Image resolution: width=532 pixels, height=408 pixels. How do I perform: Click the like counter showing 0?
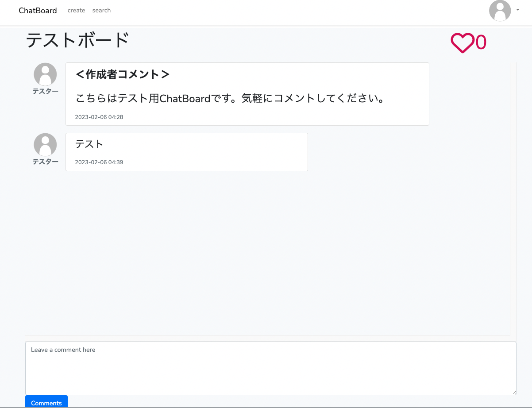coord(482,42)
